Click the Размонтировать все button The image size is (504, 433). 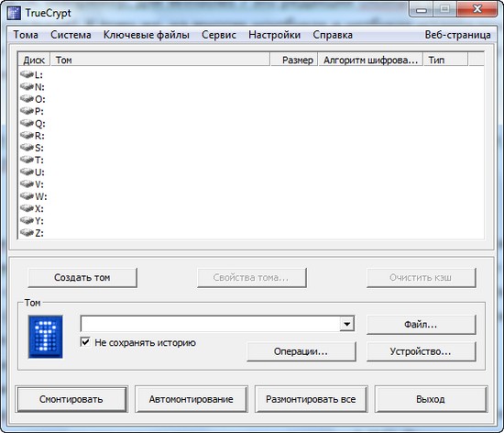[311, 399]
